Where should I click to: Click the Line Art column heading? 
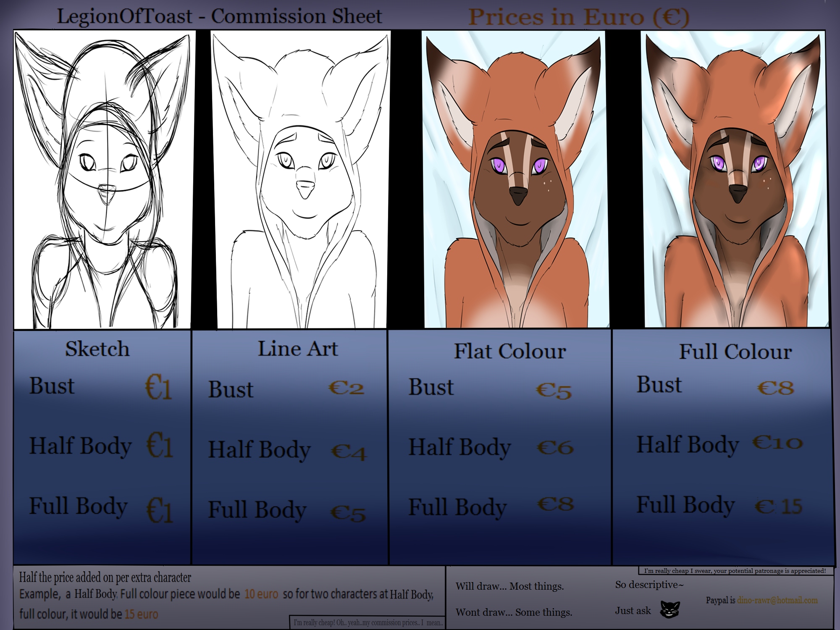pyautogui.click(x=297, y=349)
